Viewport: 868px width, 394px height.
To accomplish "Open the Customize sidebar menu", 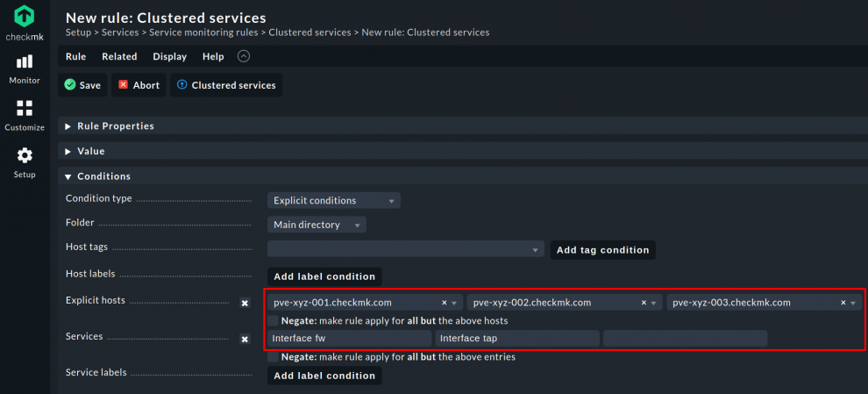I will coord(25,115).
